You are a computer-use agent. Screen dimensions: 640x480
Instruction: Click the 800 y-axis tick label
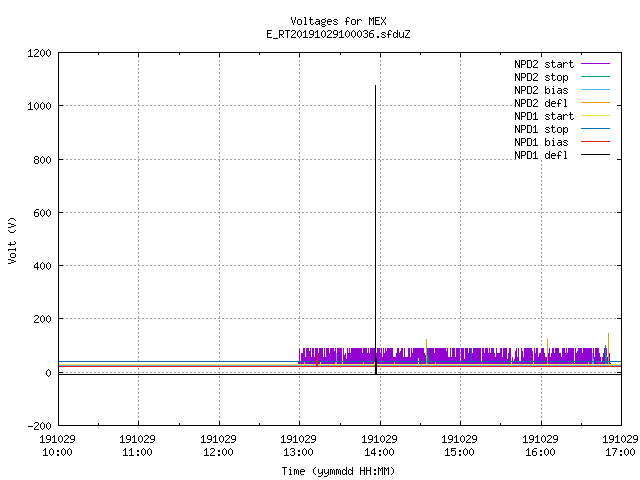[x=42, y=160]
